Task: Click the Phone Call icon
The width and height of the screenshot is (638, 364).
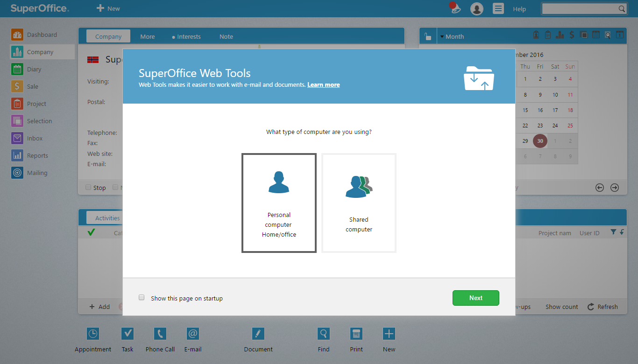Action: click(x=160, y=334)
